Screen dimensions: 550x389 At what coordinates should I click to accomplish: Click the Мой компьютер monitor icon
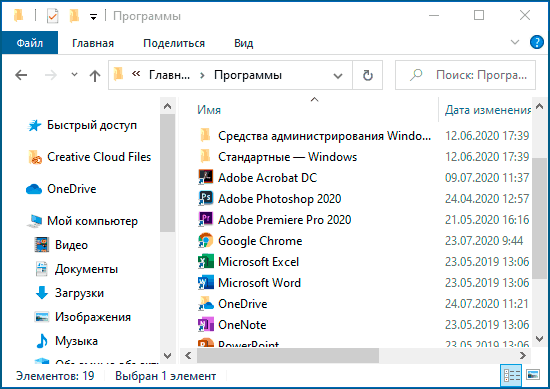coord(35,221)
